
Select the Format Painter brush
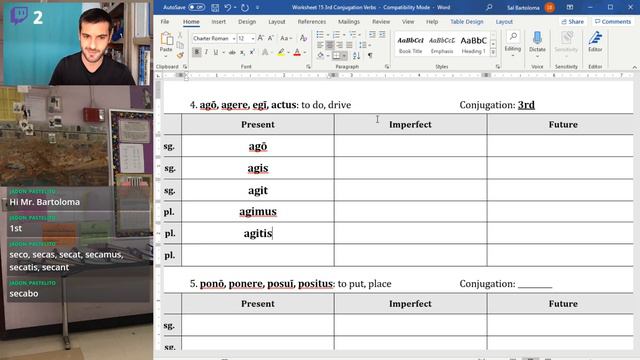point(180,55)
